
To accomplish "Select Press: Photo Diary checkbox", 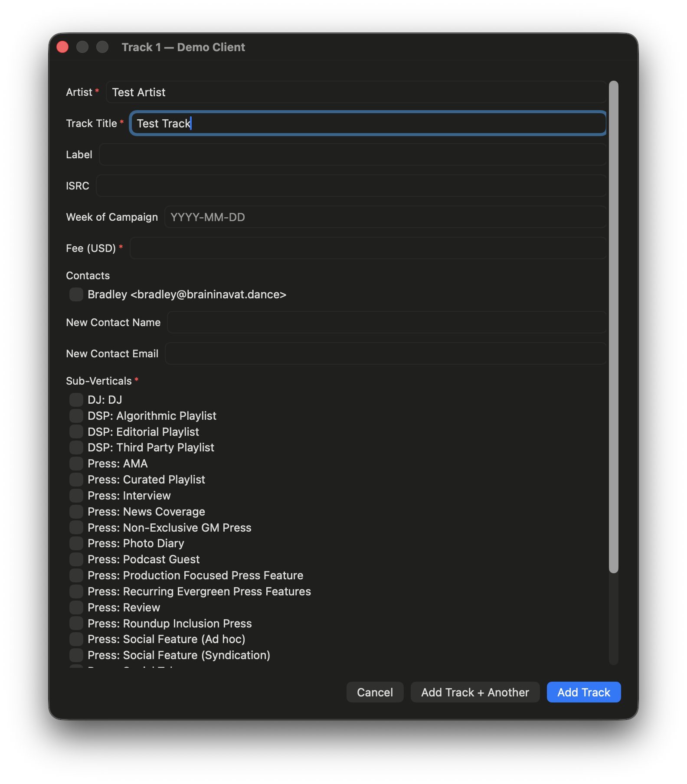I will (x=76, y=543).
